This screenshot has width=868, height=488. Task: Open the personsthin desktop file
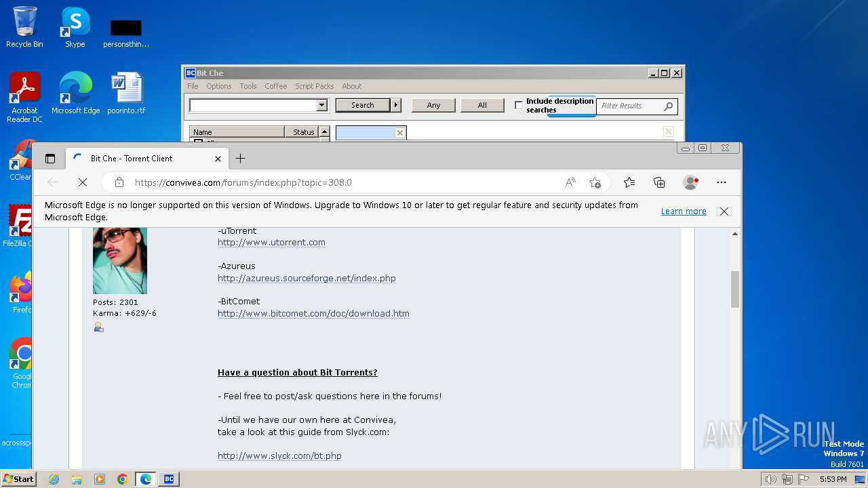coord(126,31)
